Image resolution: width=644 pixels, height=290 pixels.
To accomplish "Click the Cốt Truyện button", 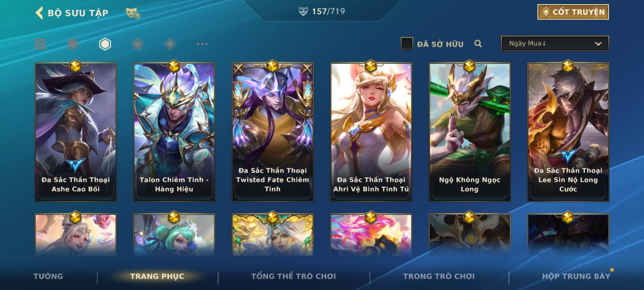I will pyautogui.click(x=573, y=12).
